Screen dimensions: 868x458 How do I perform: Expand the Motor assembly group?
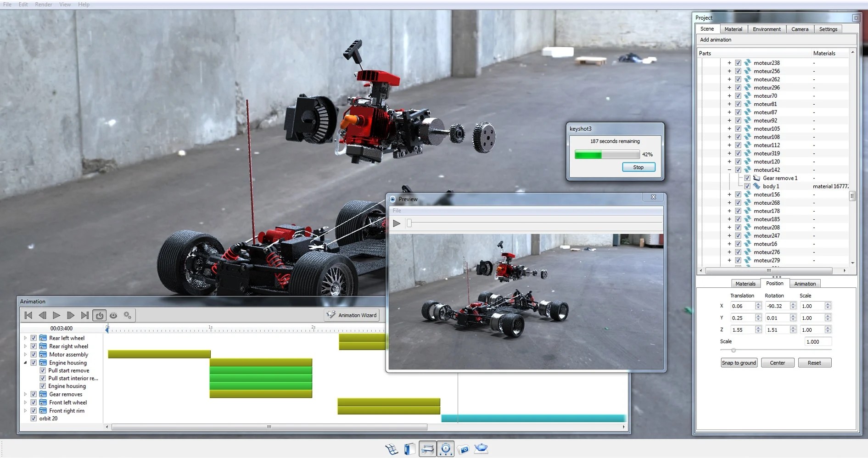(x=25, y=354)
